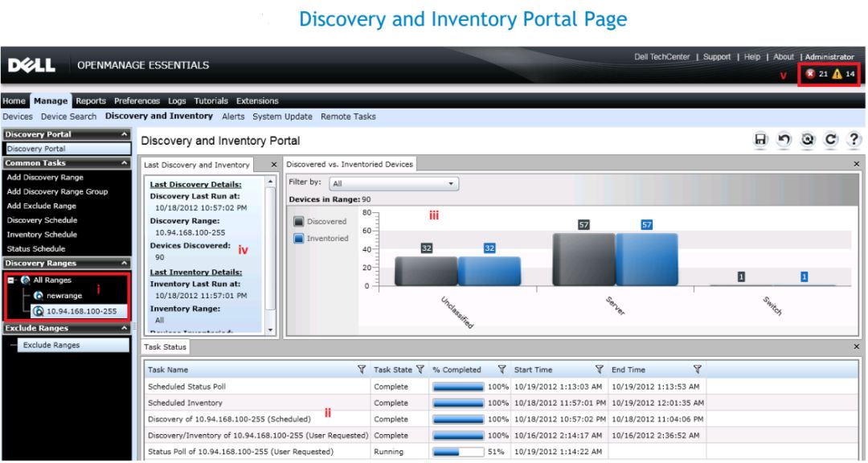Click the Start Time column filter icon

[599, 370]
